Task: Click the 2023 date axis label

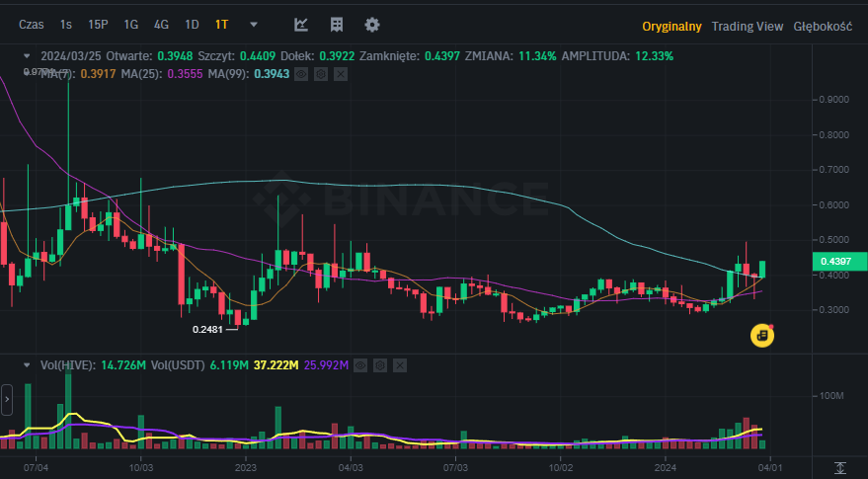Action: tap(245, 468)
